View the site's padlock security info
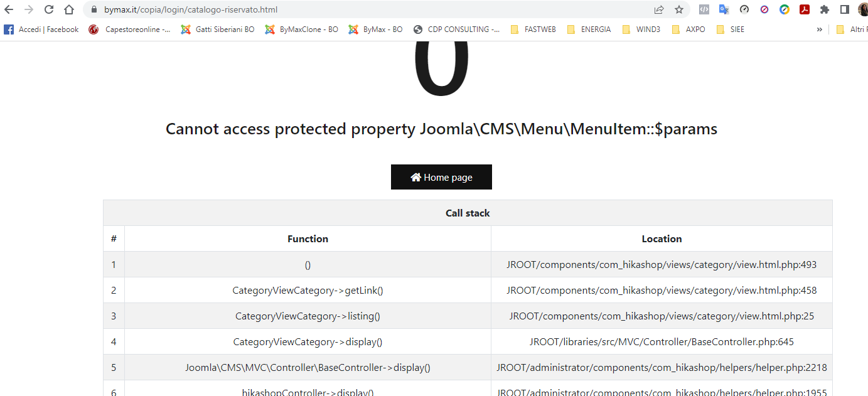The width and height of the screenshot is (868, 396). 94,9
